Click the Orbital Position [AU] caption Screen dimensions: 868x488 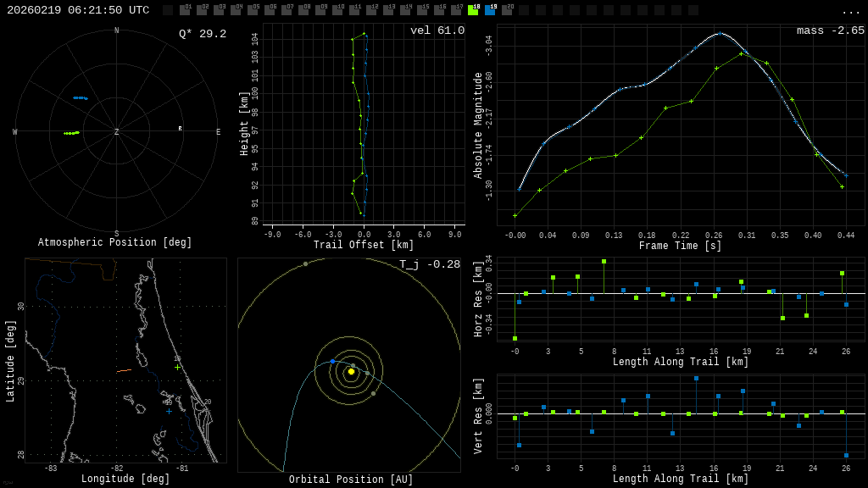pyautogui.click(x=351, y=480)
